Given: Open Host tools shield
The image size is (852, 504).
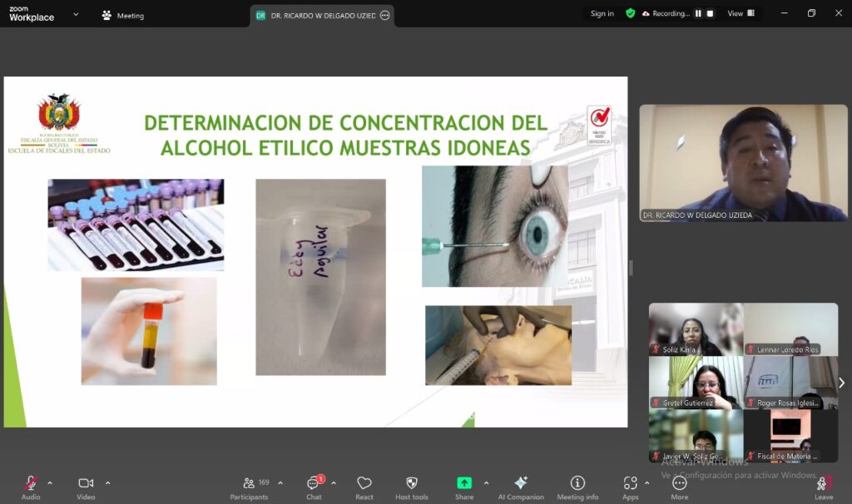Looking at the screenshot, I should [x=411, y=487].
